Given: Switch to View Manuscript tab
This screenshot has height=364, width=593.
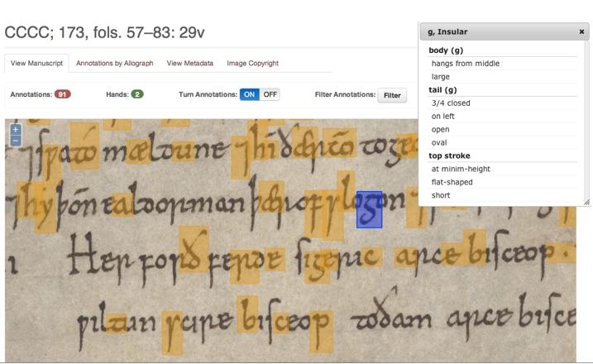Looking at the screenshot, I should (x=36, y=63).
